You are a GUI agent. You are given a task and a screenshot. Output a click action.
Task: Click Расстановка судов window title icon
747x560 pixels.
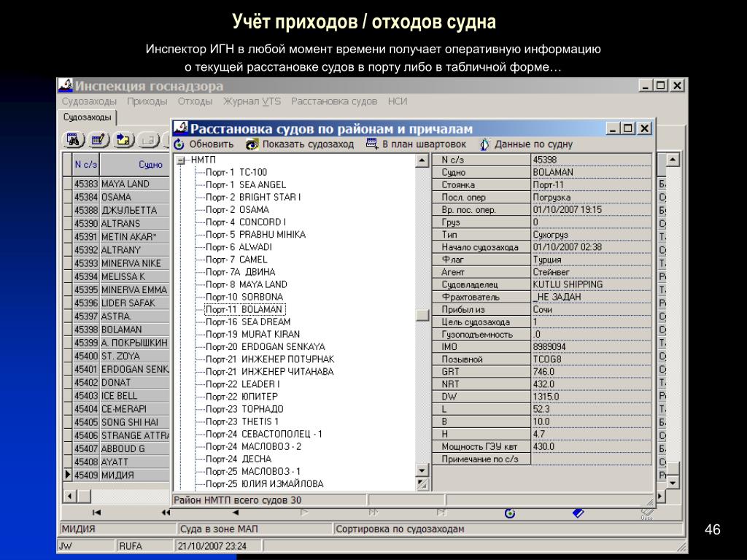[181, 128]
